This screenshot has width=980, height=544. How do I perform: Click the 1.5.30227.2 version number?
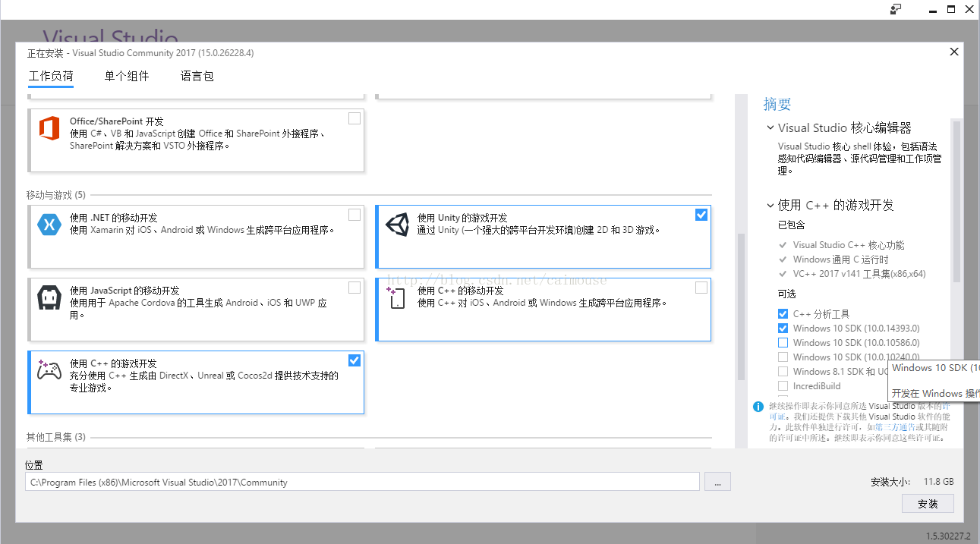coord(948,536)
